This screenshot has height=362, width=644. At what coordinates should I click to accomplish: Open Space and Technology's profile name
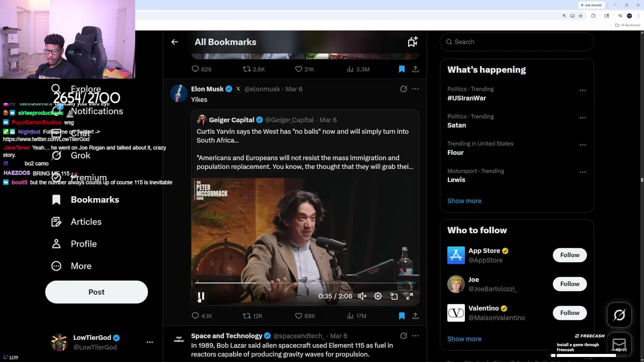pyautogui.click(x=226, y=336)
